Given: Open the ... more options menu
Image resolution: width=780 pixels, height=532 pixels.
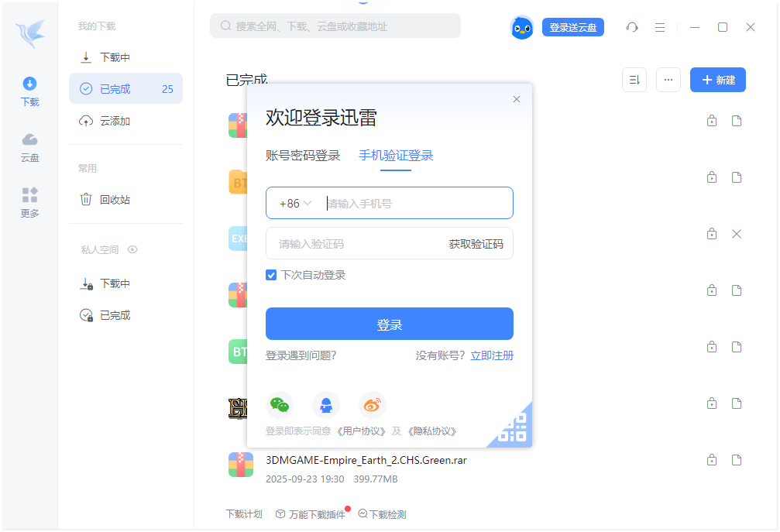Looking at the screenshot, I should [668, 80].
